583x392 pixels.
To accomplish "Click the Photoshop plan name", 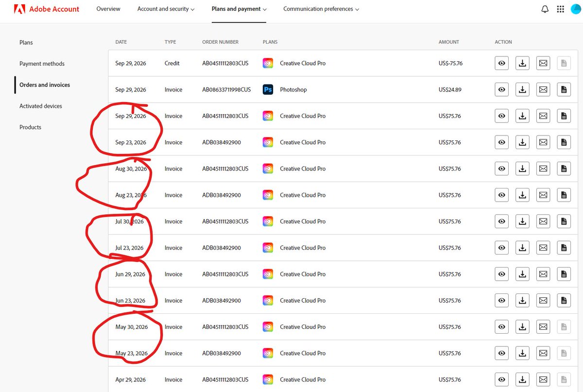I will (x=293, y=89).
